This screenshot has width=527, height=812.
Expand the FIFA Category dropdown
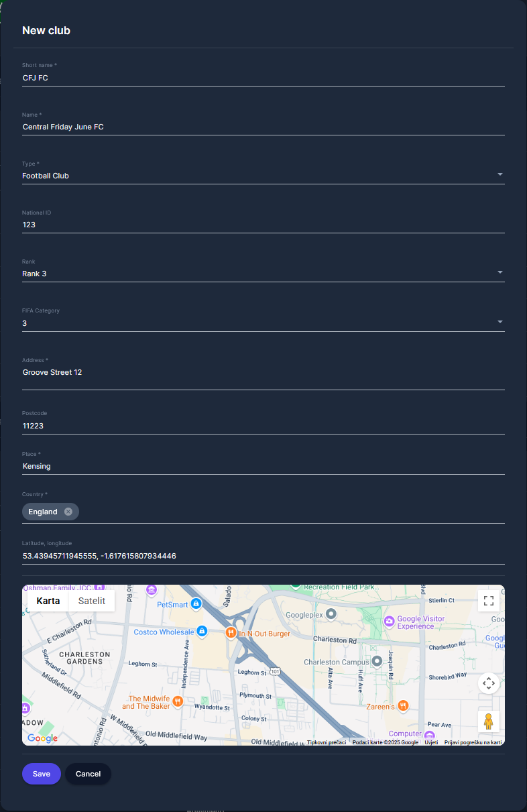click(500, 323)
